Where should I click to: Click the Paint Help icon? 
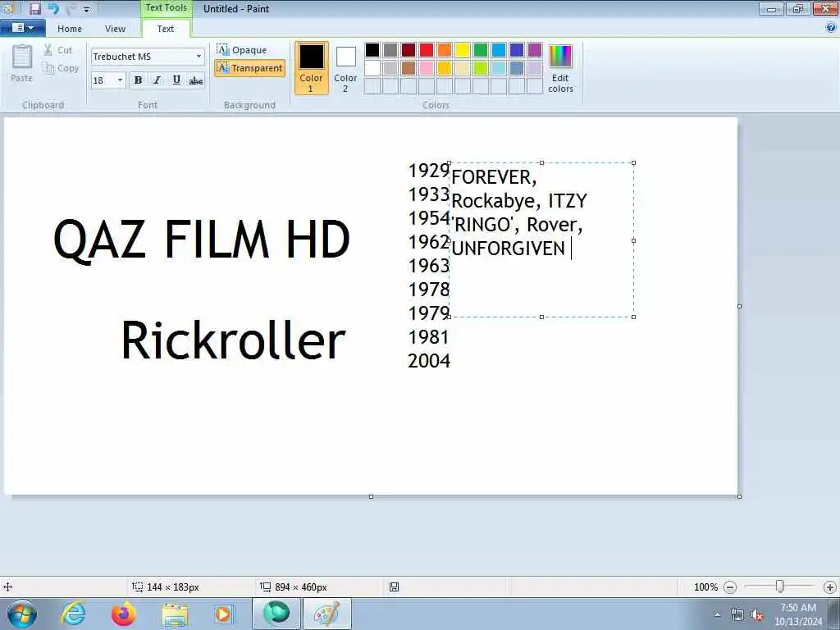tap(831, 27)
